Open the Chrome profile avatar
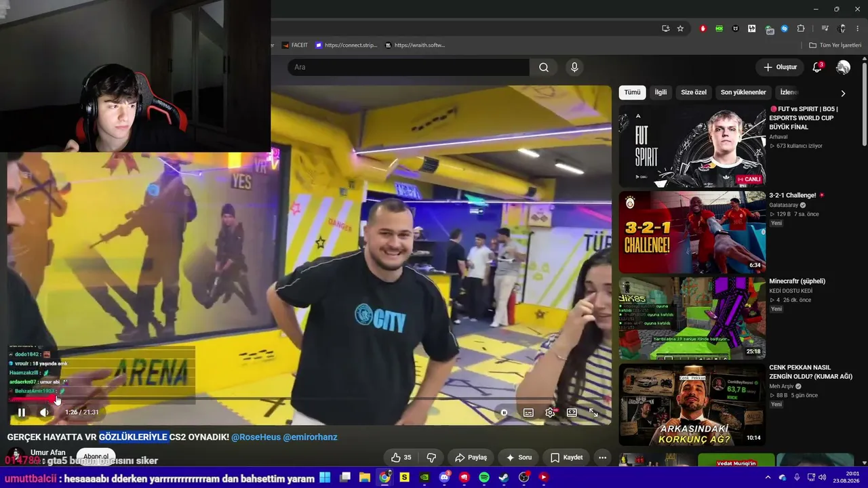Image resolution: width=868 pixels, height=488 pixels. [x=842, y=28]
